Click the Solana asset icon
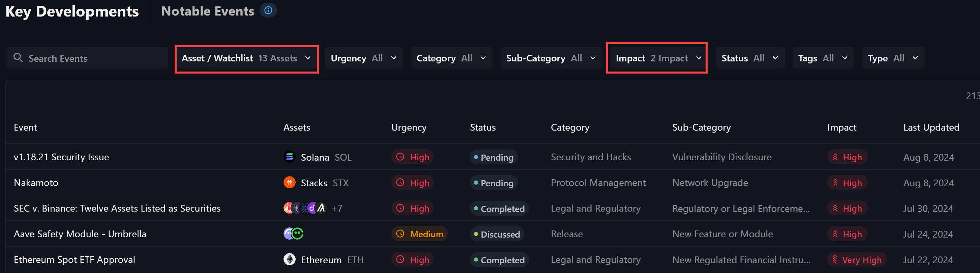 [290, 157]
